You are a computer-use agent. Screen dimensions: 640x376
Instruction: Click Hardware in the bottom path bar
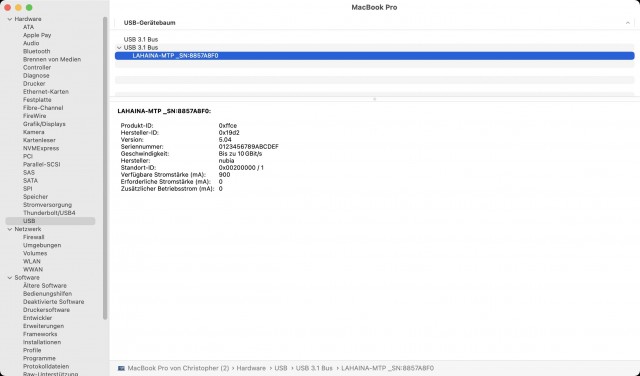click(x=251, y=368)
